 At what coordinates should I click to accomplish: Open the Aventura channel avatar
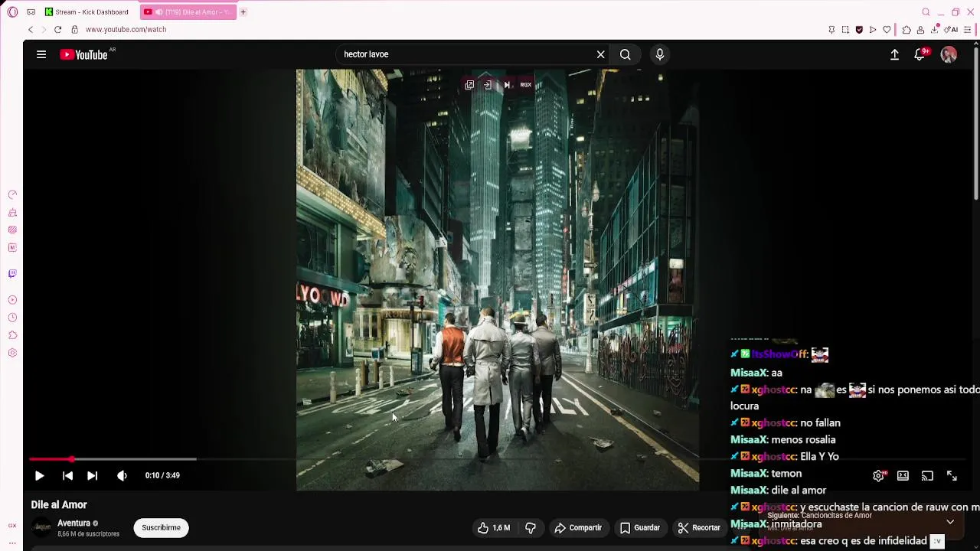[x=41, y=527]
